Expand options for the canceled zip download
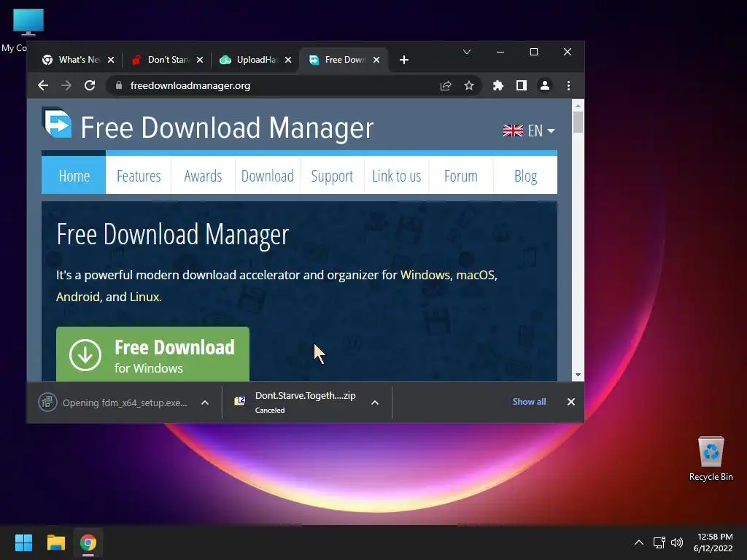747x560 pixels. pyautogui.click(x=375, y=402)
